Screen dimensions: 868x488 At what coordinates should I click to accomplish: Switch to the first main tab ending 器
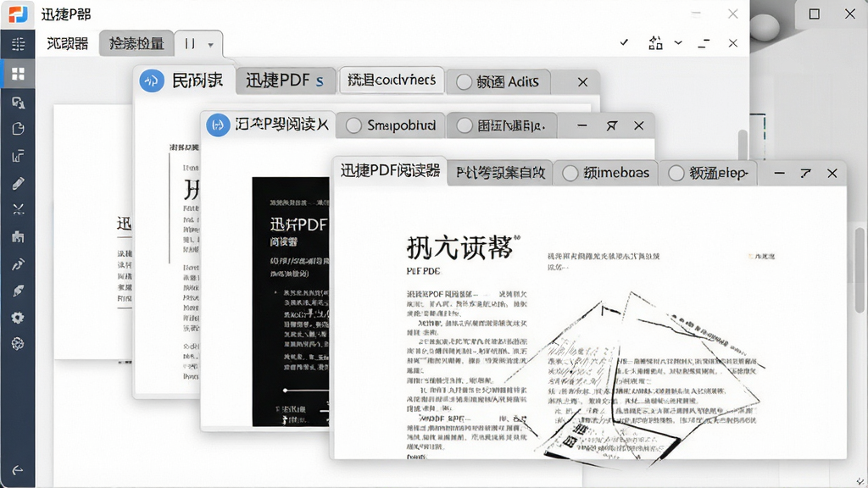coord(68,44)
